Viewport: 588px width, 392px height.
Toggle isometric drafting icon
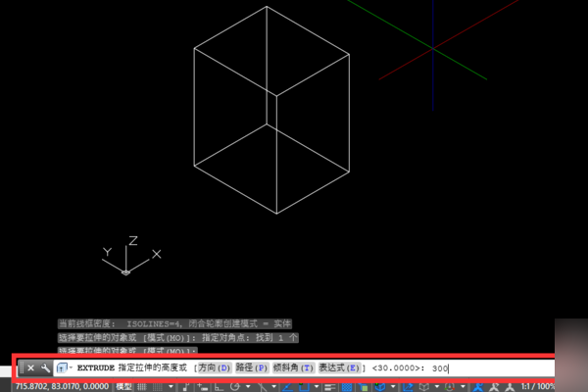pos(263,387)
